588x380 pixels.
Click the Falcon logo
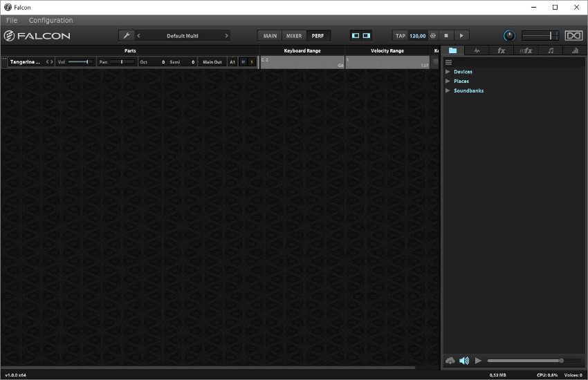tap(37, 35)
